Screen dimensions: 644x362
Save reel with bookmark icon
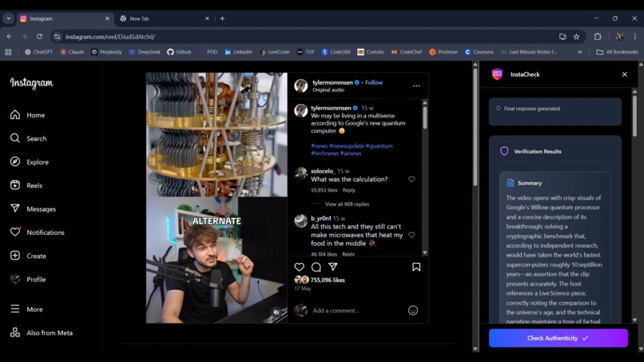(416, 267)
